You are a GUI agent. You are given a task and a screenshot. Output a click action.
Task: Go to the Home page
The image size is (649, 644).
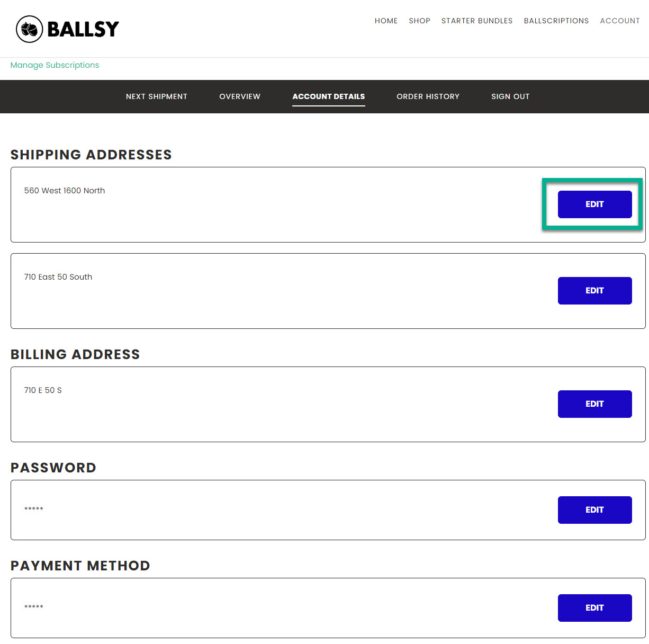point(386,21)
